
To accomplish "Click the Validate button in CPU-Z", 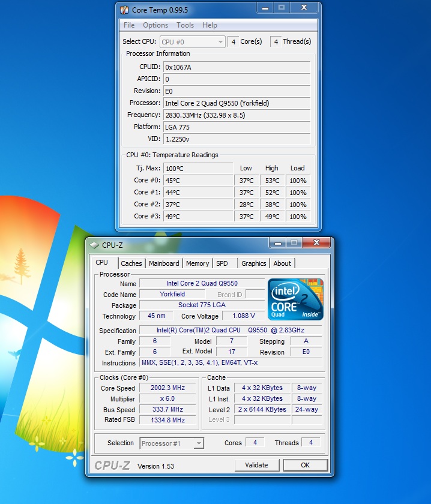I will [x=257, y=465].
